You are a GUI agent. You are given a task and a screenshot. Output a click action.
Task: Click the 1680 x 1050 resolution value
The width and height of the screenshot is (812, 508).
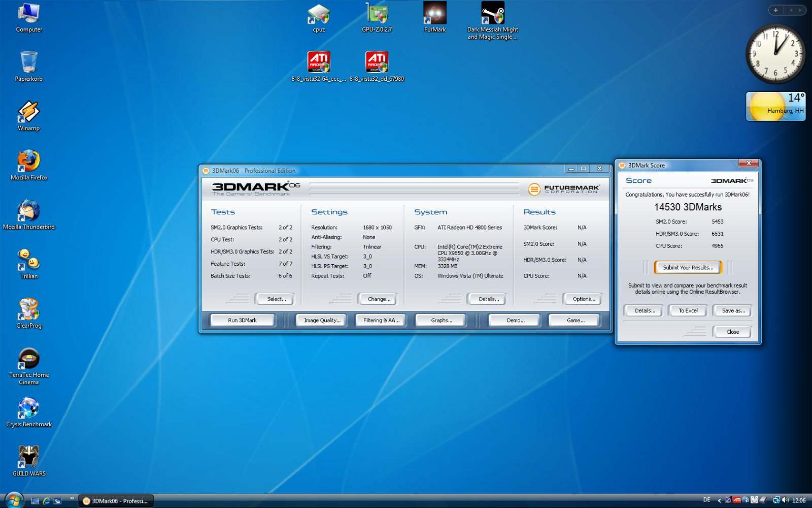coord(377,228)
